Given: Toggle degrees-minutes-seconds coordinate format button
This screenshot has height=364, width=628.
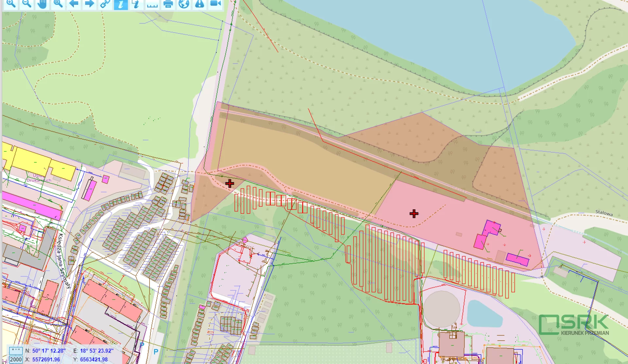Looking at the screenshot, I should [16, 351].
